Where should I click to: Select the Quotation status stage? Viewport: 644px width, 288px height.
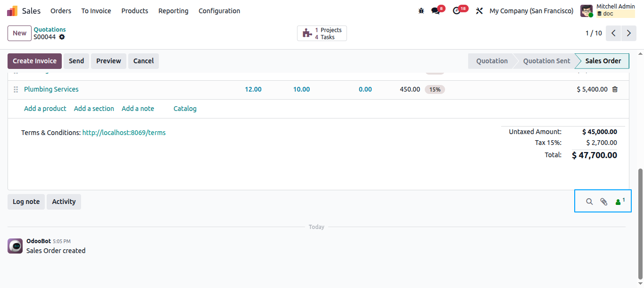click(492, 61)
